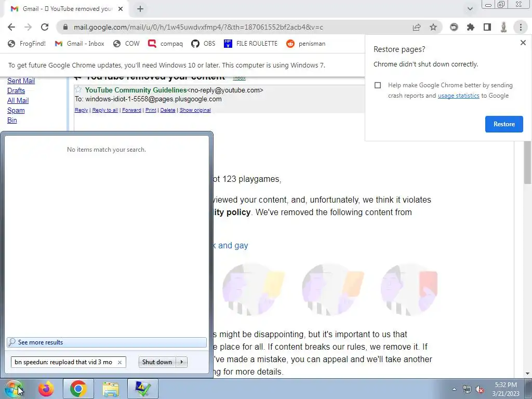Viewport: 532px width, 399px height.
Task: Open a new tab with the plus button
Action: click(140, 9)
